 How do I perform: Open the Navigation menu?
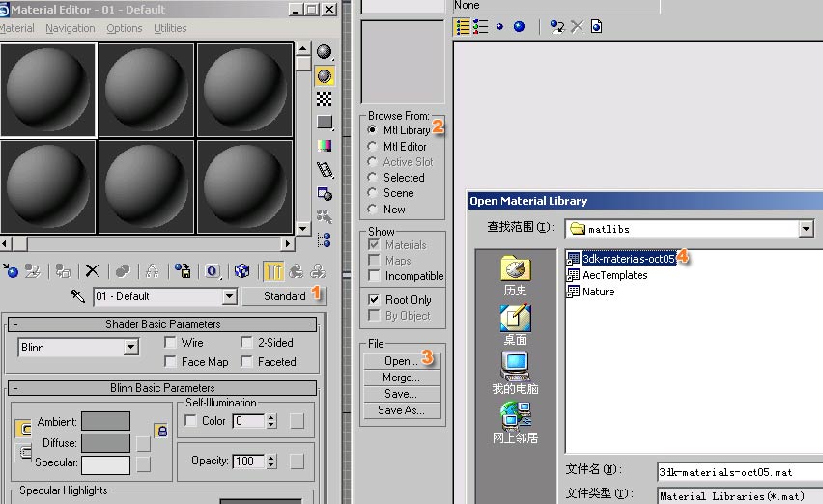point(70,28)
